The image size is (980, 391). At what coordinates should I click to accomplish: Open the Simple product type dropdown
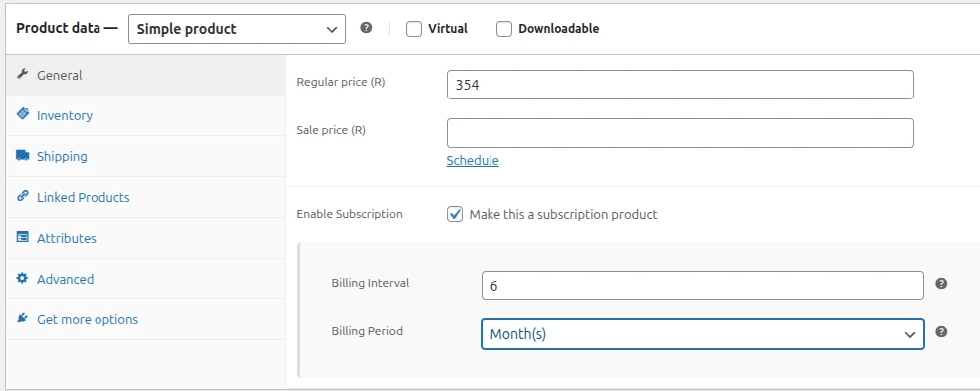coord(237,29)
